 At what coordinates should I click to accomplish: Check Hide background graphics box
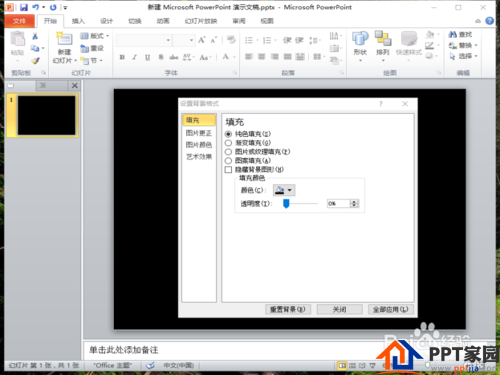click(x=228, y=170)
